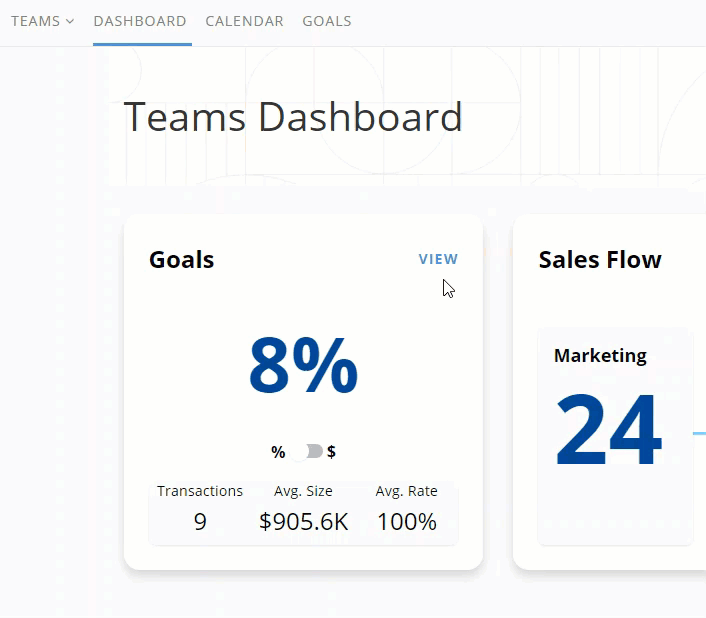This screenshot has width=706, height=618.
Task: Go to the GOALS tab
Action: click(x=327, y=21)
